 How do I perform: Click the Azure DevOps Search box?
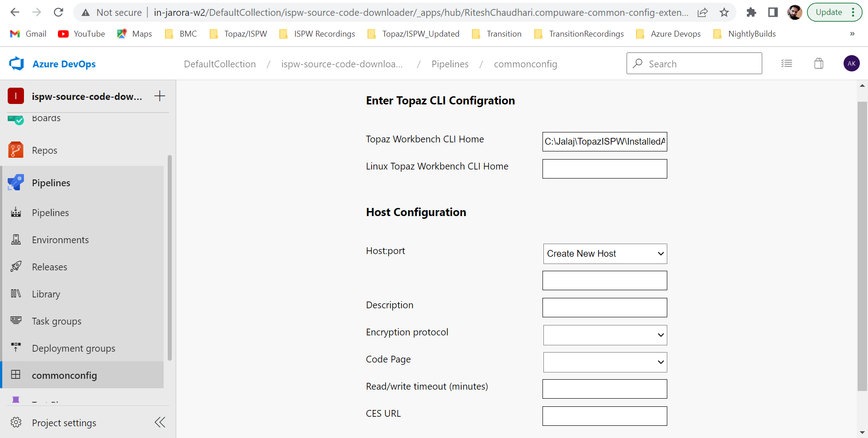[694, 63]
